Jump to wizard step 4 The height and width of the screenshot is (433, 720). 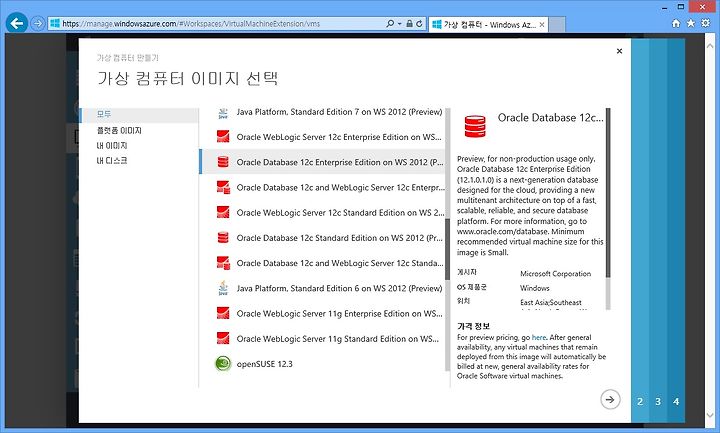[676, 402]
